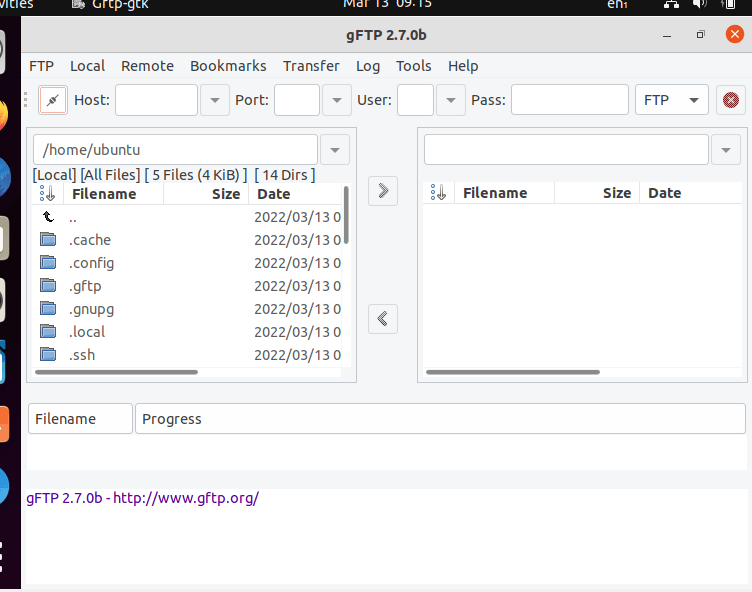Click the empty remote path field
Image resolution: width=752 pixels, height=592 pixels.
[x=566, y=150]
